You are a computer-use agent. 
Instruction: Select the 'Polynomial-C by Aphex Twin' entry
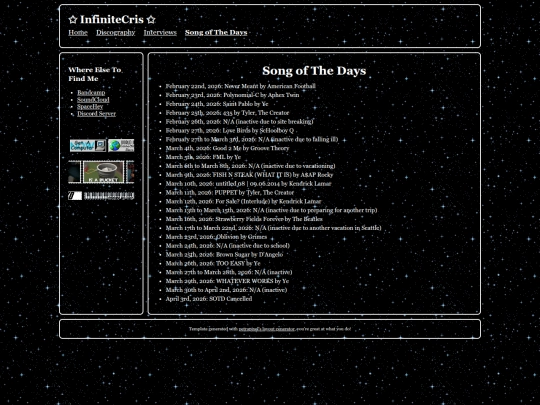coord(232,95)
